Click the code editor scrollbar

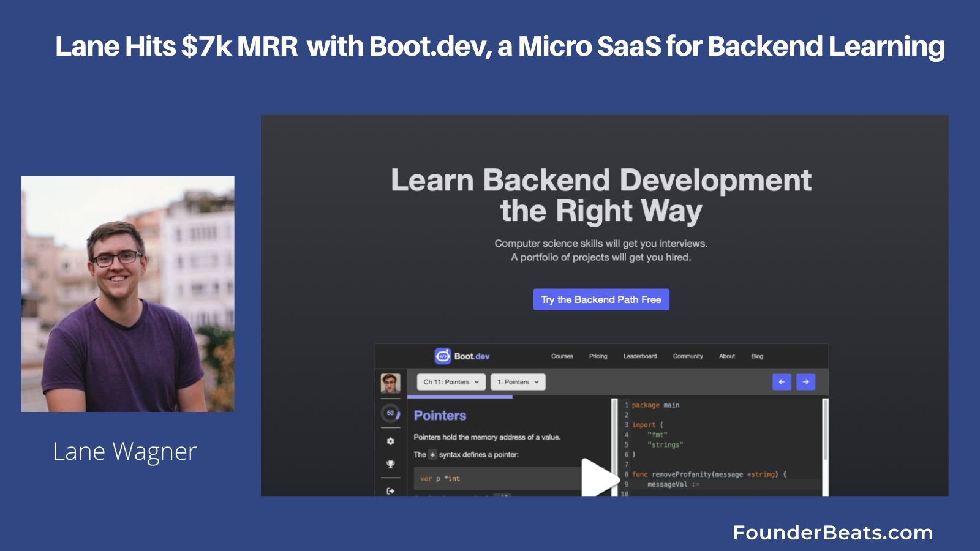(x=825, y=430)
